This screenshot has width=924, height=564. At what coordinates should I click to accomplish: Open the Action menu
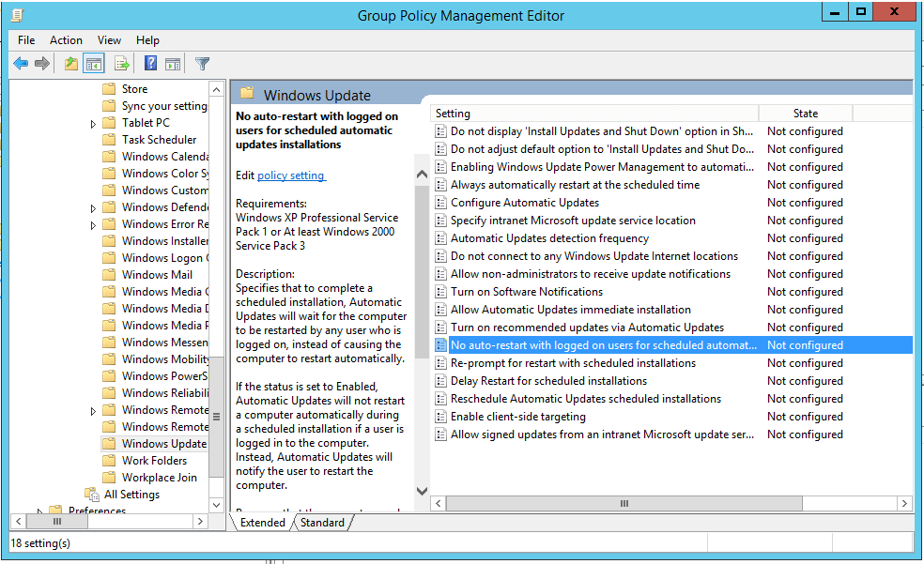click(x=66, y=40)
